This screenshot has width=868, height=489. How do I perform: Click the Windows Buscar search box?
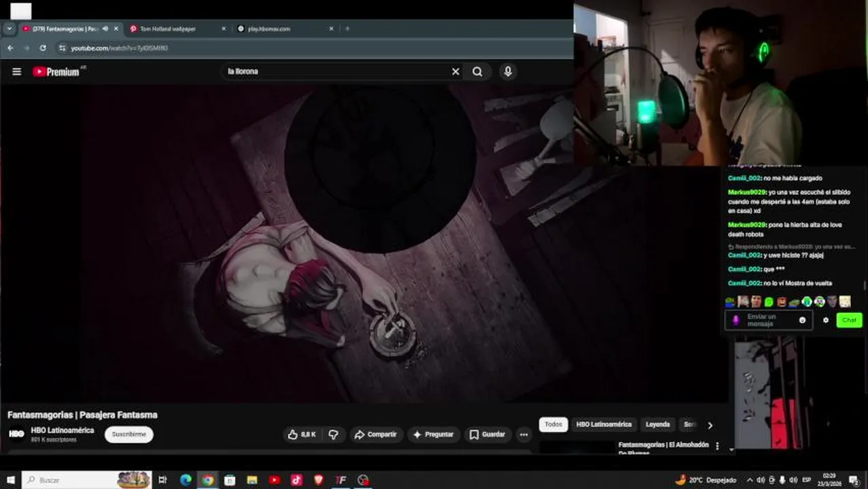pyautogui.click(x=87, y=480)
